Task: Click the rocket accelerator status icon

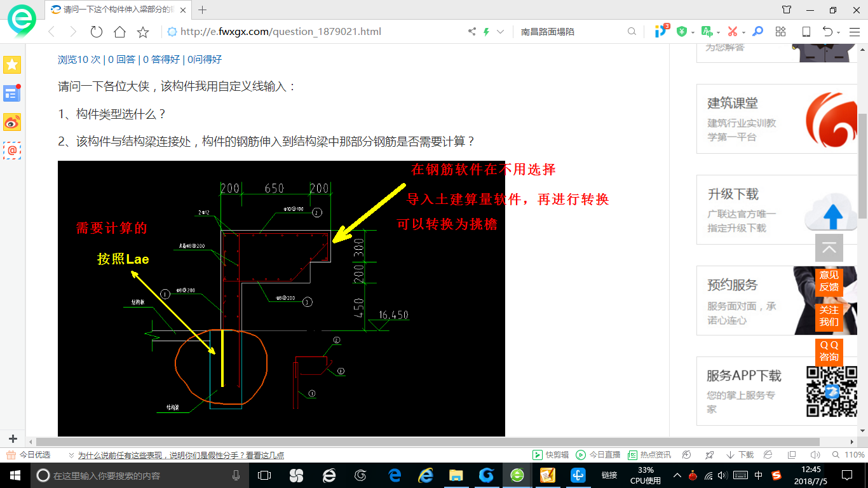Action: (x=709, y=455)
